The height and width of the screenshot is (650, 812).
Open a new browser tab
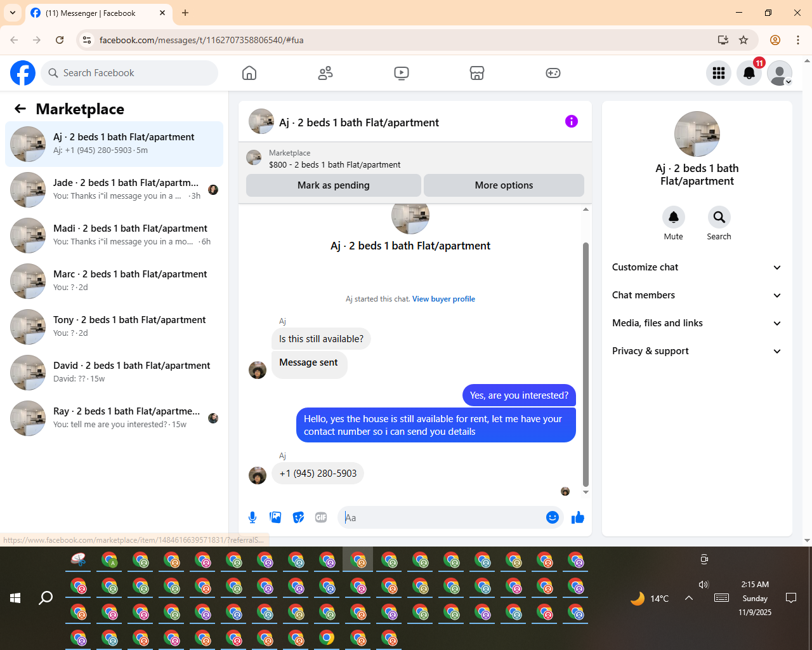(185, 13)
